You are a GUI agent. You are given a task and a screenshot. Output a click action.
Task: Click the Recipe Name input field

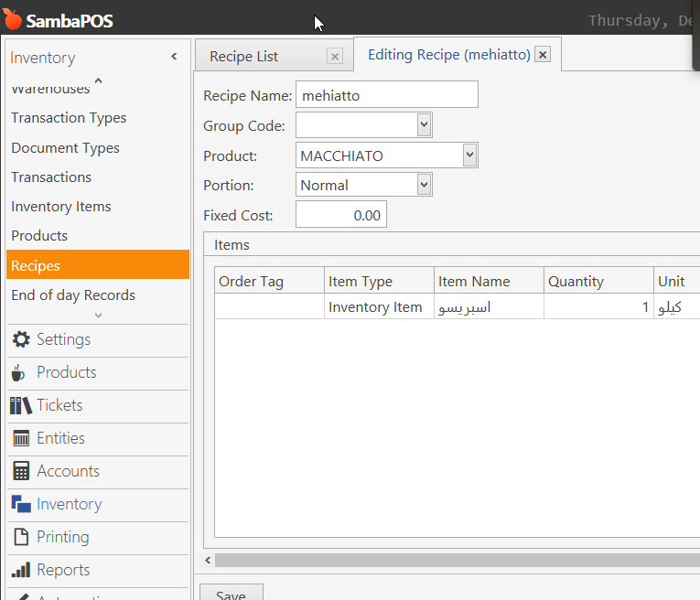(x=387, y=94)
